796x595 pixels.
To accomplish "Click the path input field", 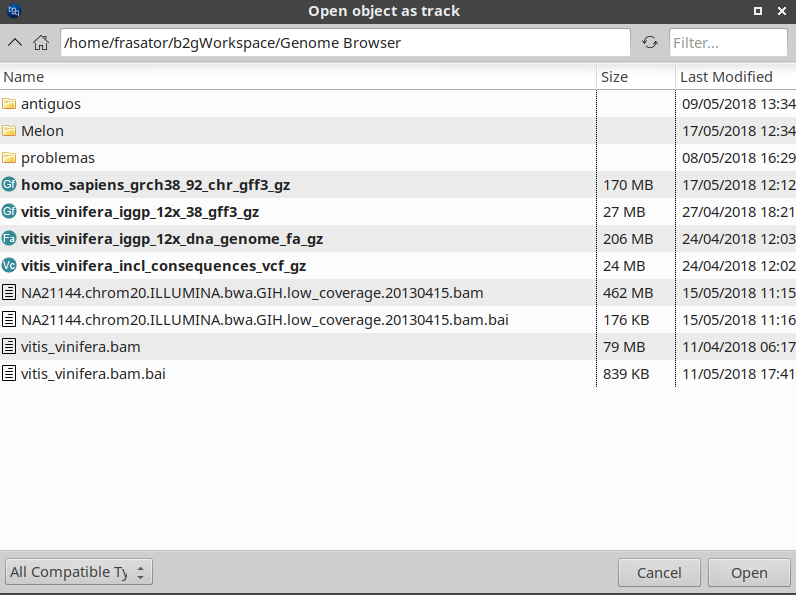I will pos(345,43).
